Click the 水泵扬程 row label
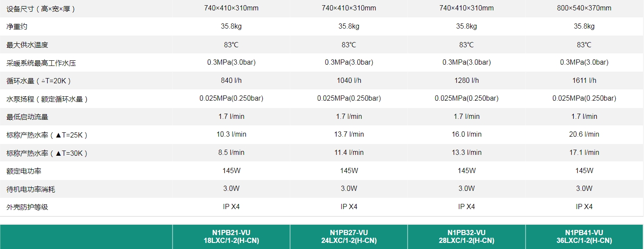This screenshot has height=249, width=644. (47, 99)
